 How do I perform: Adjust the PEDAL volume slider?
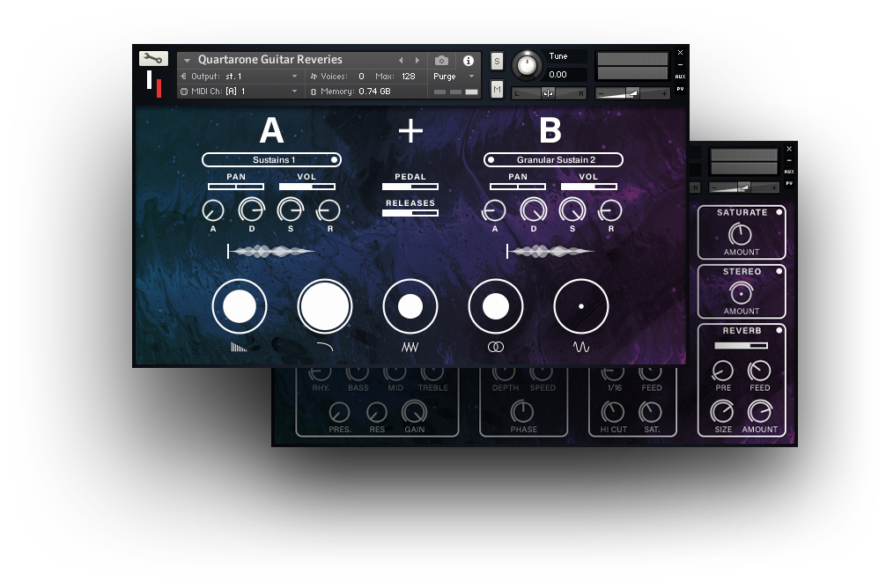410,187
